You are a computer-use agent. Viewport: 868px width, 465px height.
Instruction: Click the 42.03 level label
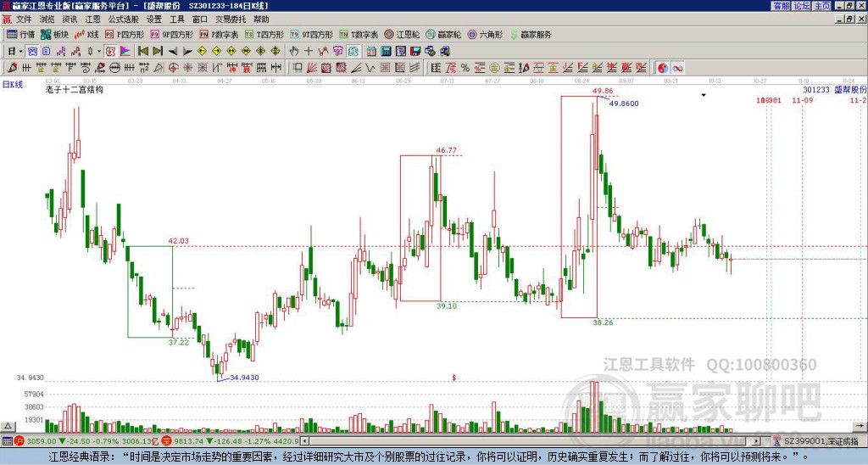(178, 241)
